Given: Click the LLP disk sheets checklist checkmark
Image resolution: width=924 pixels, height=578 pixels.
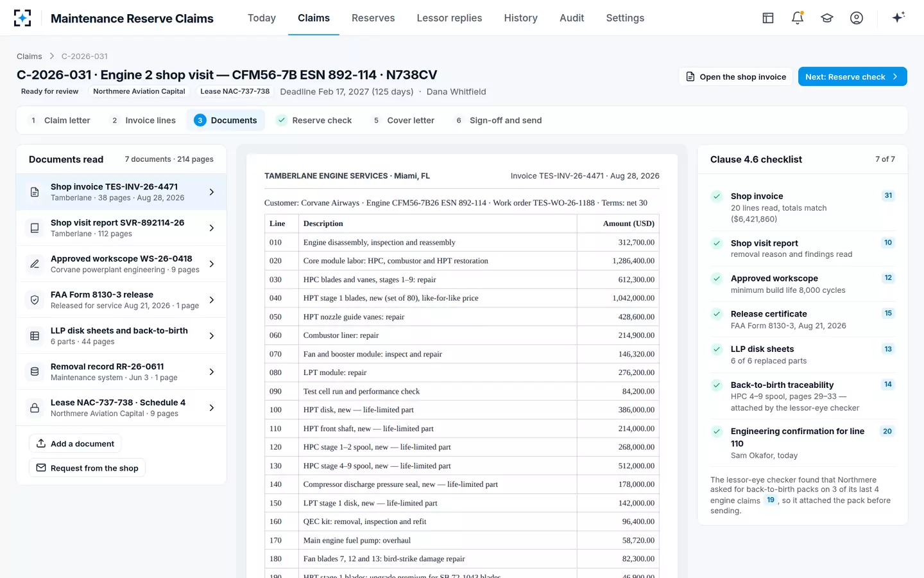Looking at the screenshot, I should point(717,349).
